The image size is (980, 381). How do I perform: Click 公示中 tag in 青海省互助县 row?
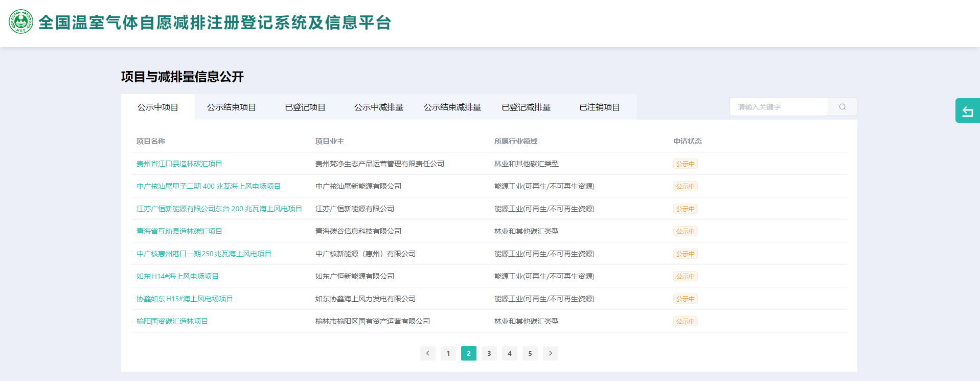click(686, 231)
